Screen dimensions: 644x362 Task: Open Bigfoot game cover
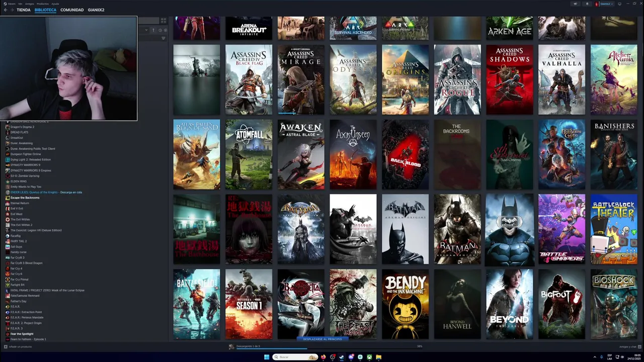(x=561, y=304)
